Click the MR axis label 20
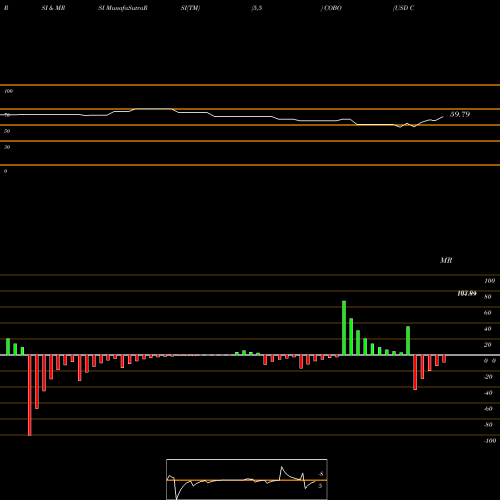The height and width of the screenshot is (500, 500). 488,345
